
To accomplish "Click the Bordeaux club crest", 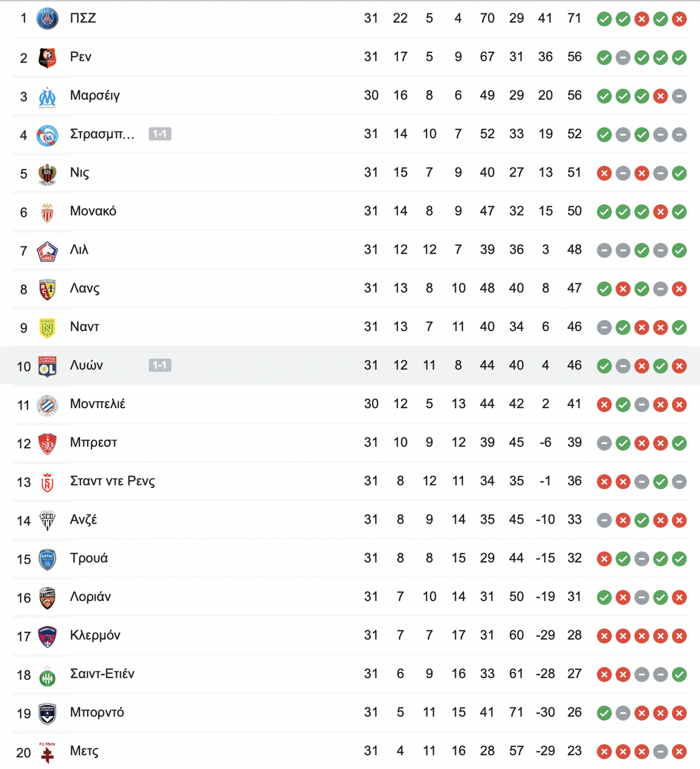I will 47,714.
